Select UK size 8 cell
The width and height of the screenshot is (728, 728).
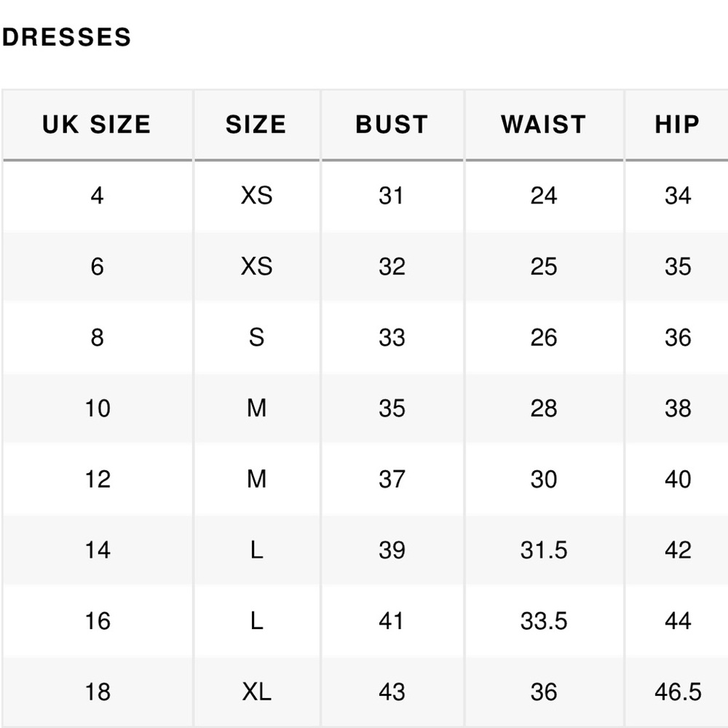click(x=97, y=337)
